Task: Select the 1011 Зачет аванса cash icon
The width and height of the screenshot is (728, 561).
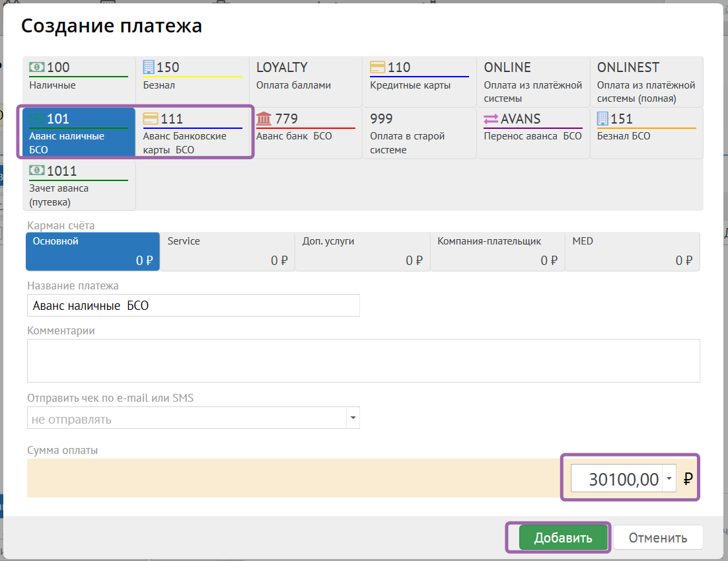Action: (38, 171)
